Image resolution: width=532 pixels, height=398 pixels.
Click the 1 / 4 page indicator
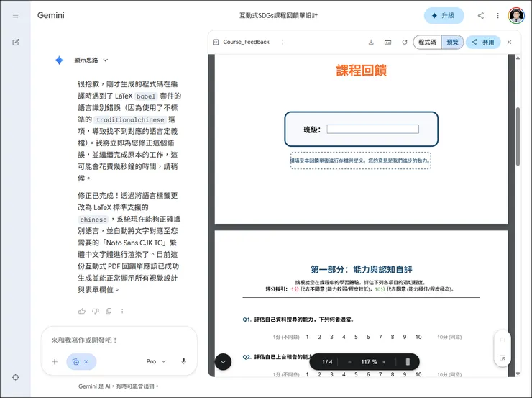327,362
